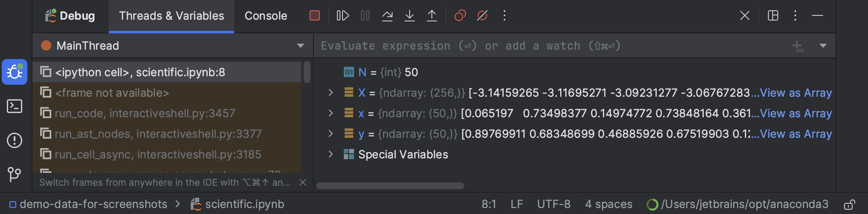
Task: Click the red Stop debugger button
Action: click(x=315, y=16)
